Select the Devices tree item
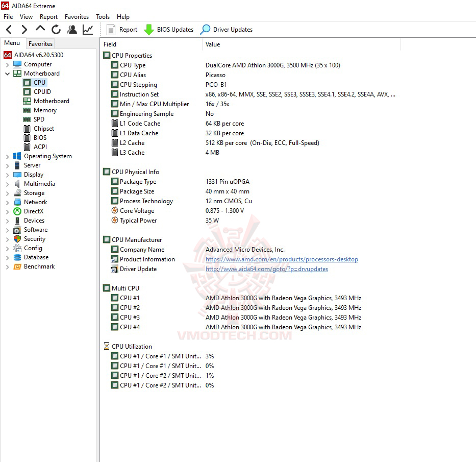 34,221
